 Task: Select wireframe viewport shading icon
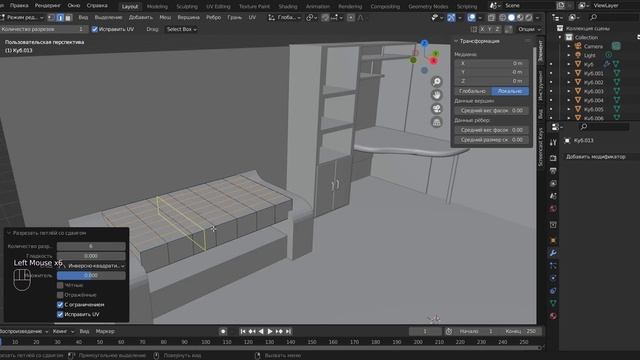click(x=502, y=18)
